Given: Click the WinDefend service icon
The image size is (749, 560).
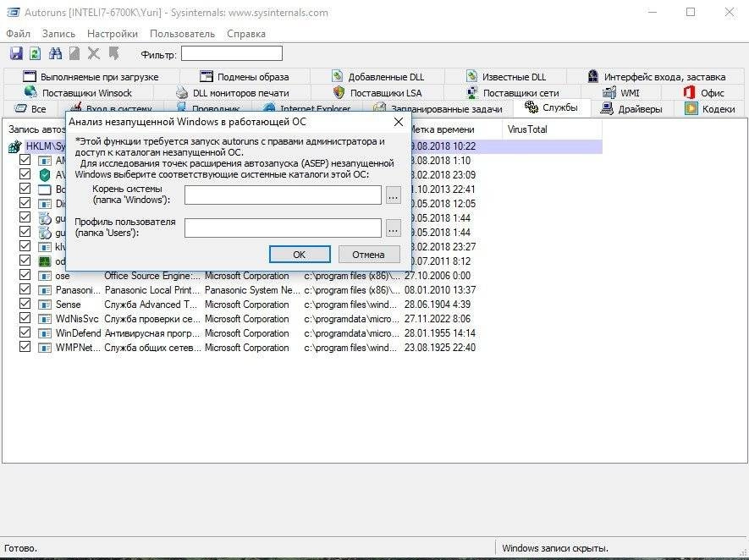Looking at the screenshot, I should [x=44, y=333].
